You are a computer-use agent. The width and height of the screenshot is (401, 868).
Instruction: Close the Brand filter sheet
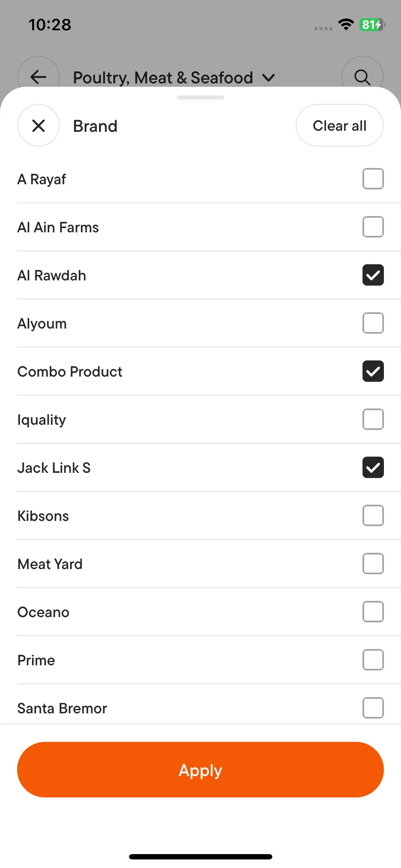click(x=38, y=125)
